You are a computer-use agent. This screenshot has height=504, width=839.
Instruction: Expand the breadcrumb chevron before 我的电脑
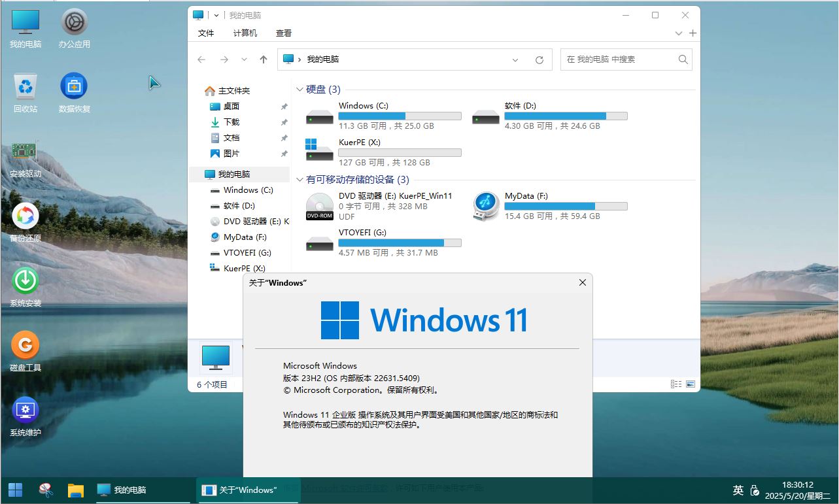(300, 59)
